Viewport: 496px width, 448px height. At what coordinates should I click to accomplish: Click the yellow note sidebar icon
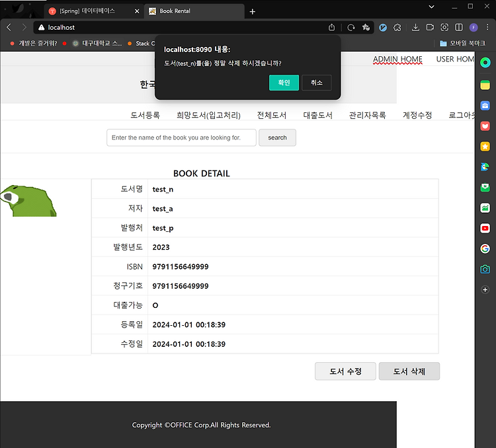tap(485, 85)
